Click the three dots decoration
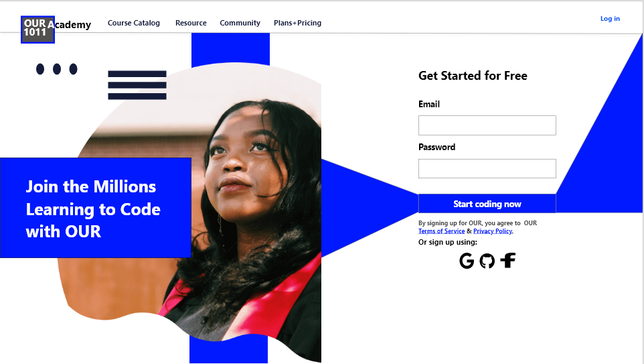 (x=57, y=69)
